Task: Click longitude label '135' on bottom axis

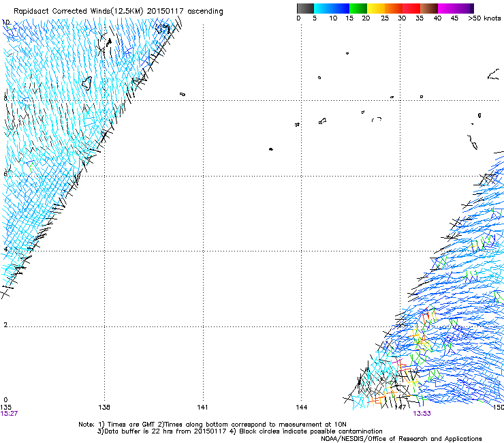Action: point(5,408)
